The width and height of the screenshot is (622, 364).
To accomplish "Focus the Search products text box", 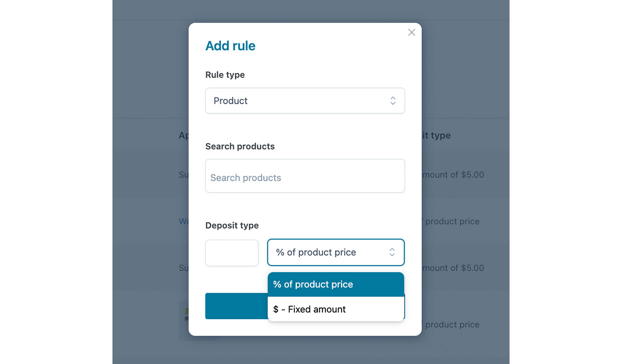I will (305, 176).
